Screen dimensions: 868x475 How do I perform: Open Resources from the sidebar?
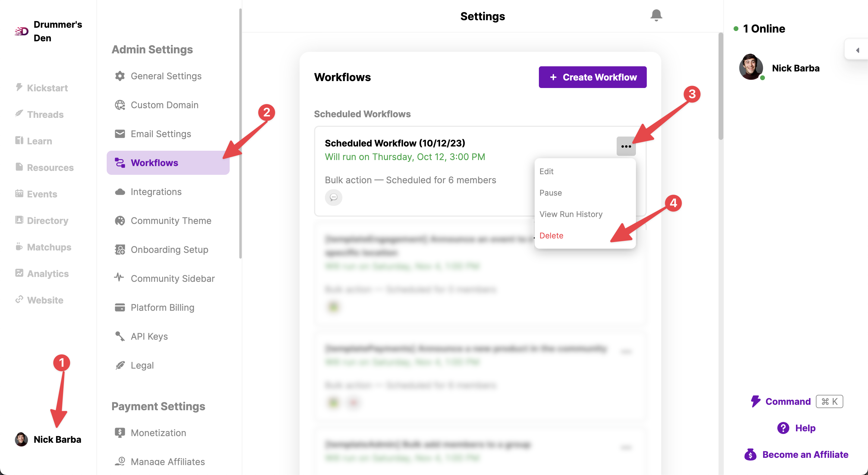point(44,168)
